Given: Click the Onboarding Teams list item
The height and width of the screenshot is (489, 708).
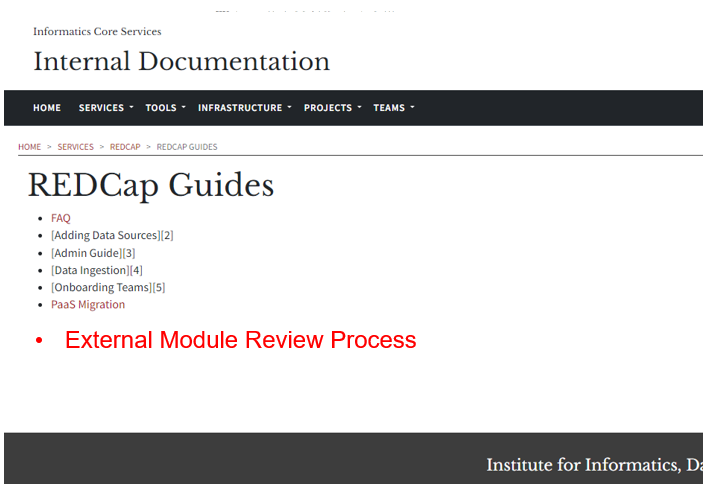Looking at the screenshot, I should (108, 287).
